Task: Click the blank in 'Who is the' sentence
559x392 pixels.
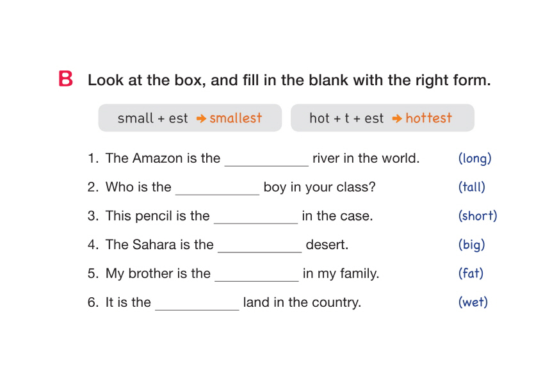Action: [217, 188]
